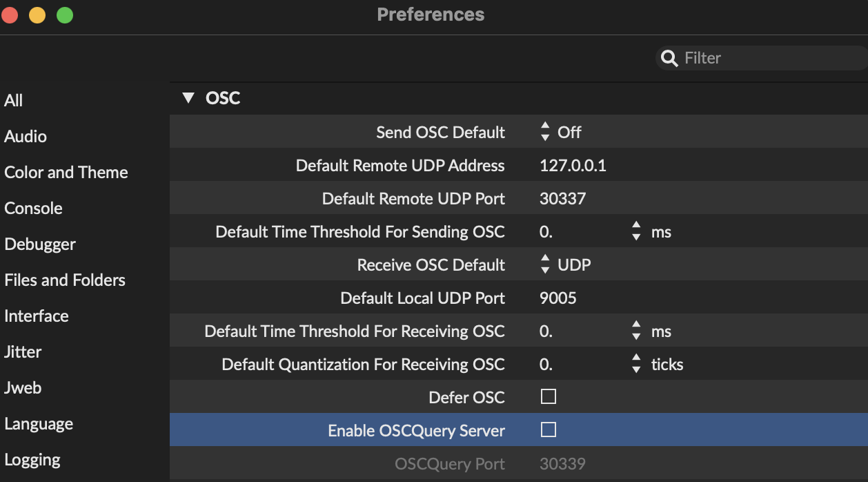Viewport: 868px width, 482px height.
Task: Toggle the Defer OSC checkbox
Action: 549,397
